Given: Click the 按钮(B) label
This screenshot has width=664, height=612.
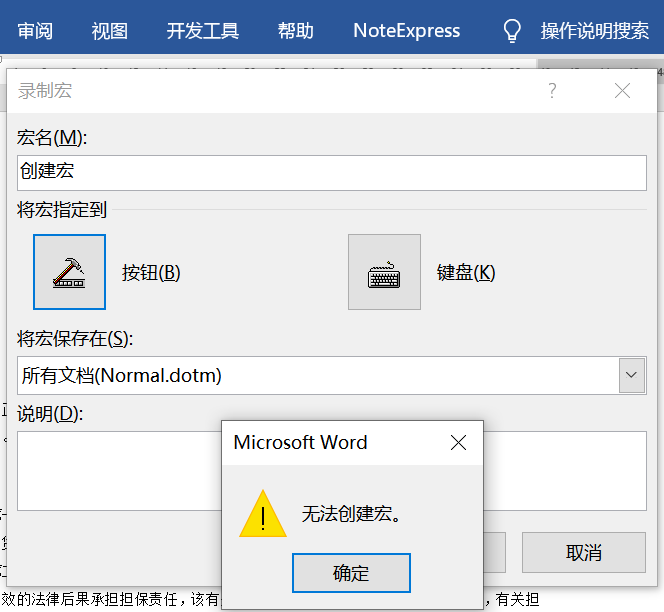Looking at the screenshot, I should pyautogui.click(x=151, y=272).
